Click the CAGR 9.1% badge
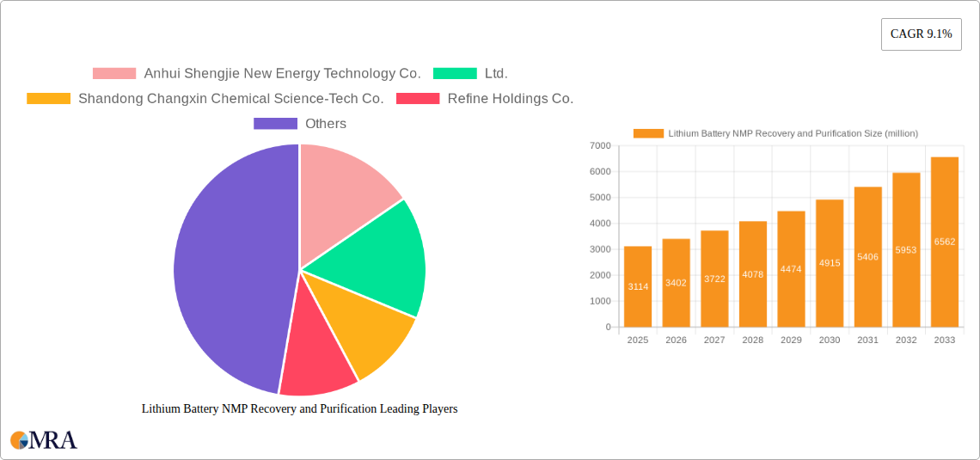This screenshot has width=980, height=460. point(922,34)
